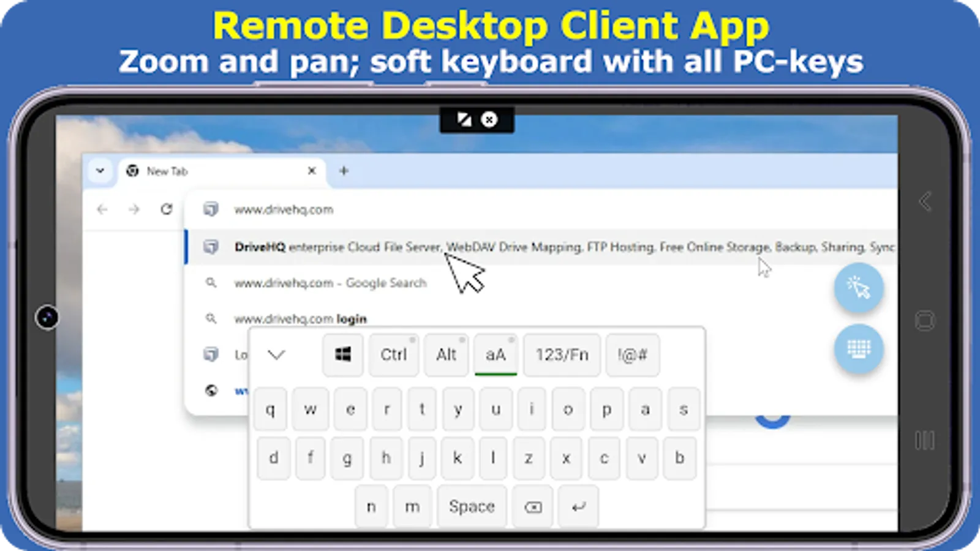Click the browser forward arrow

[134, 209]
